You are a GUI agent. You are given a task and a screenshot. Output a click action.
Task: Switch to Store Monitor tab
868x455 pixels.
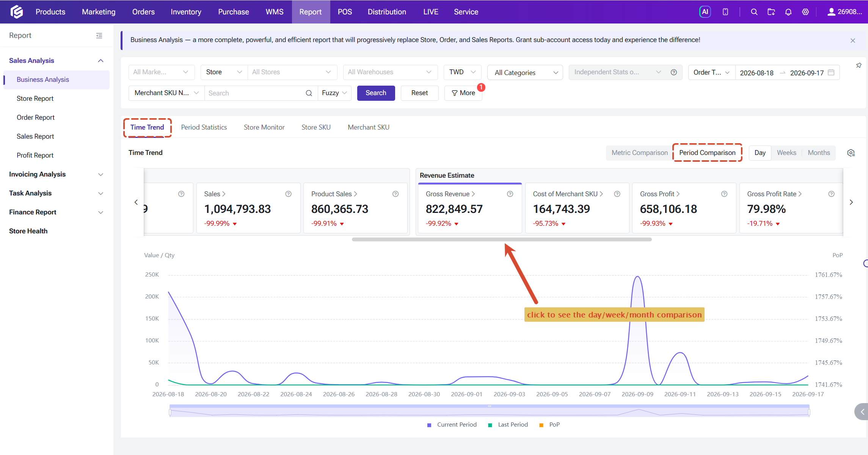point(264,127)
